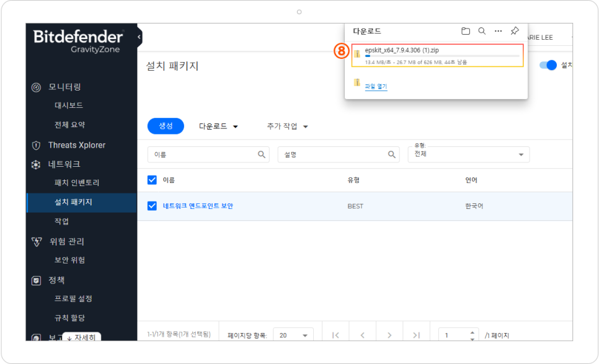Click the blue 생성 button
Image resolution: width=599 pixels, height=364 pixels.
point(166,126)
